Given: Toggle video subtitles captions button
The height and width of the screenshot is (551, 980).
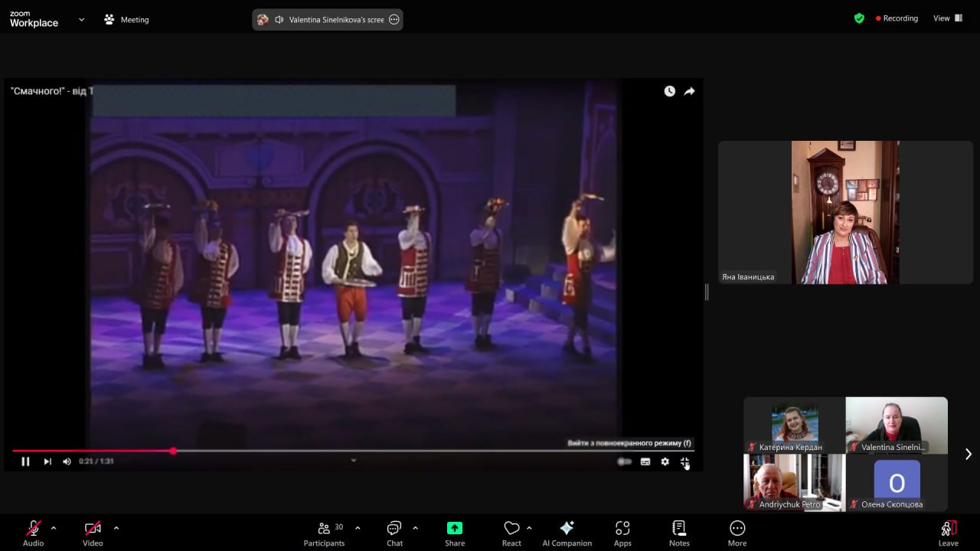Looking at the screenshot, I should point(645,461).
